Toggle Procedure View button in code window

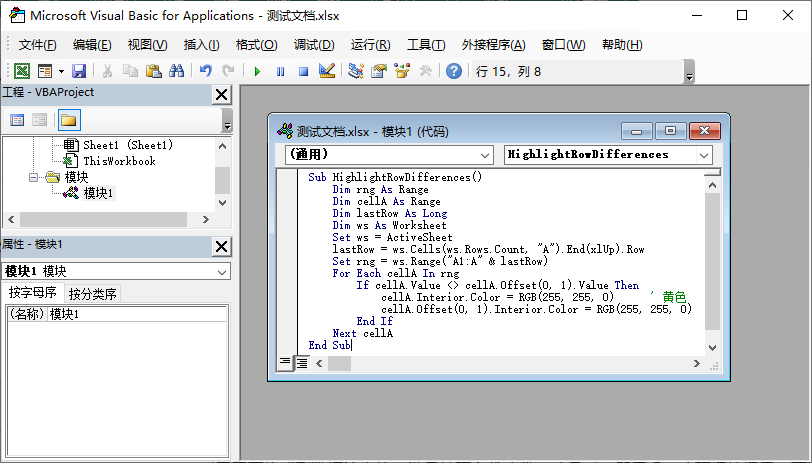click(285, 363)
